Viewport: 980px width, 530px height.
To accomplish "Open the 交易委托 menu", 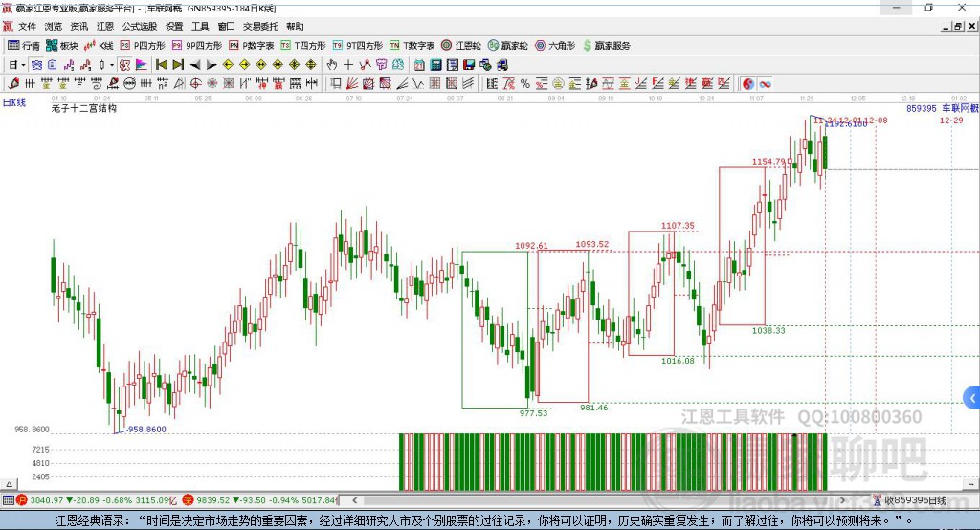I will point(260,26).
